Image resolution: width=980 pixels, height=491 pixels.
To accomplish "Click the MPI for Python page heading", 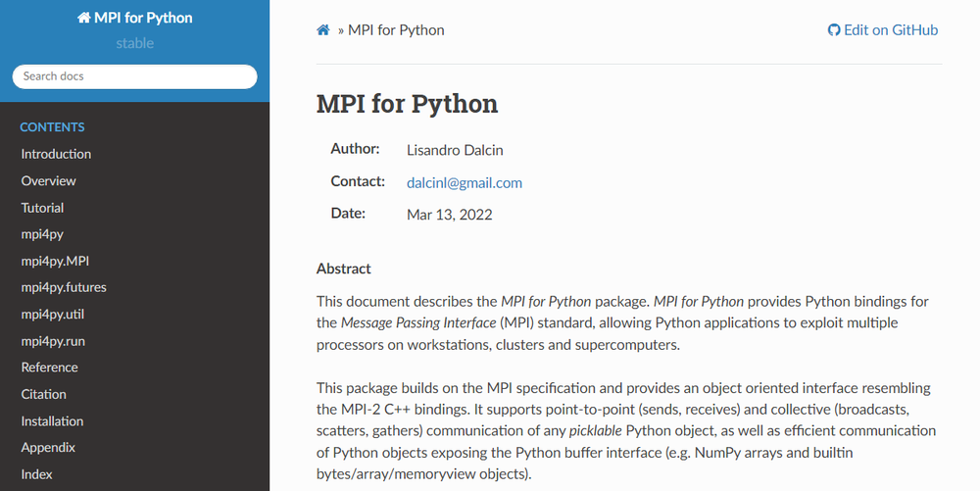I will (x=407, y=104).
